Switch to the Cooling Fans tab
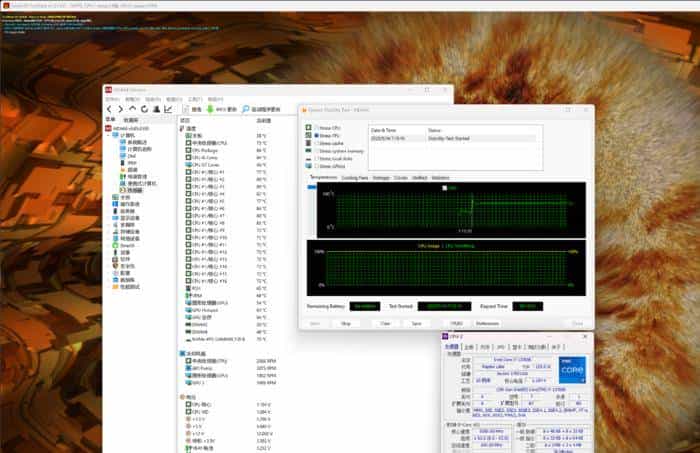 click(x=355, y=177)
